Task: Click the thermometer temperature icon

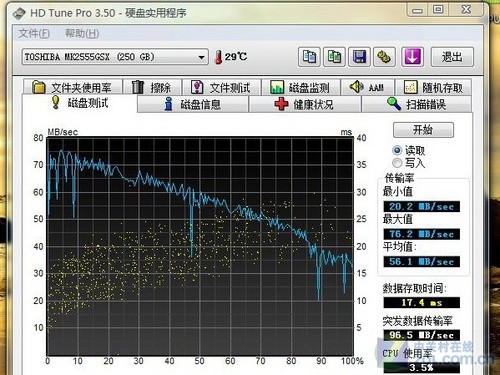Action: [x=218, y=57]
